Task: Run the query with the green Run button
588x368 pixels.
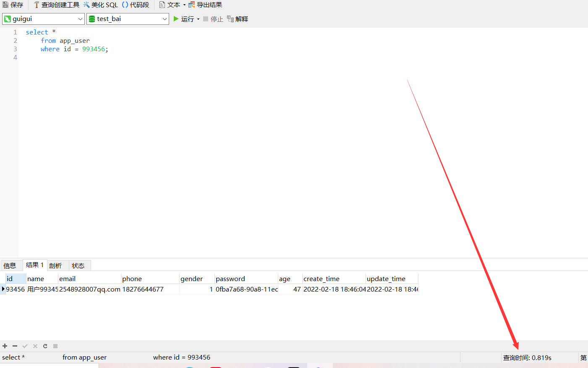Action: tap(184, 19)
